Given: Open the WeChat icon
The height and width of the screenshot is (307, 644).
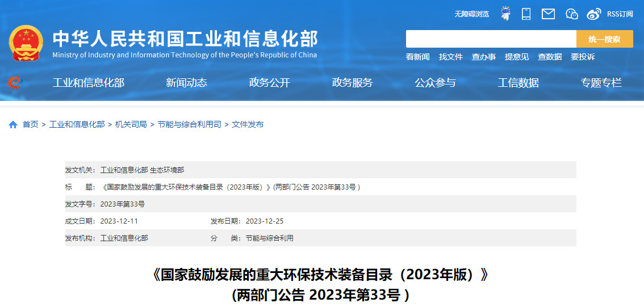Looking at the screenshot, I should [571, 14].
